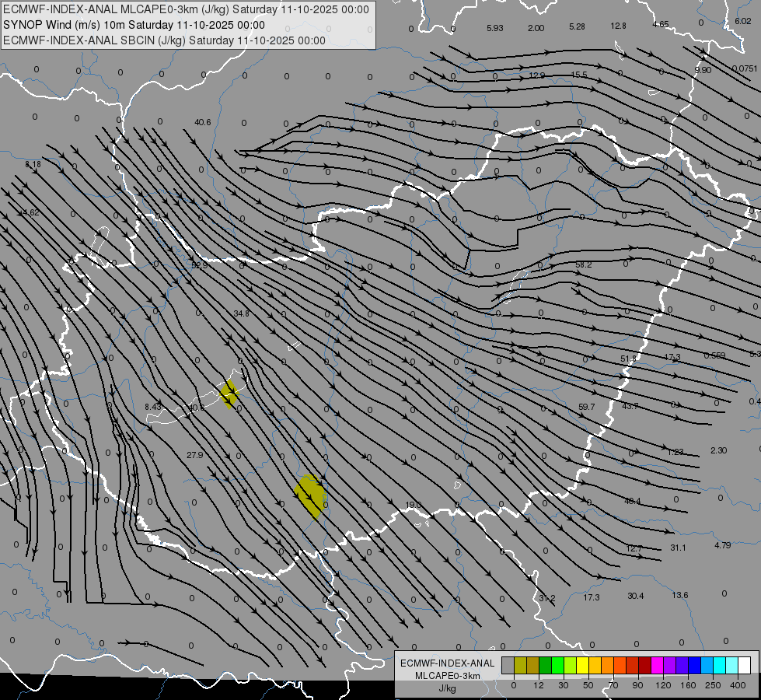The image size is (761, 700).
Task: Click the map value '8.18'
Action: [33, 165]
